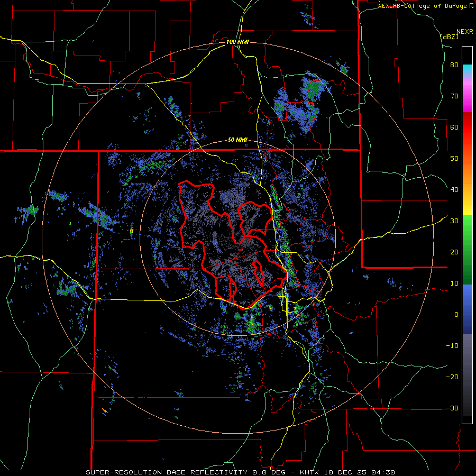Click the Super-Resolution Base Reflectivity caption

[x=240, y=472]
